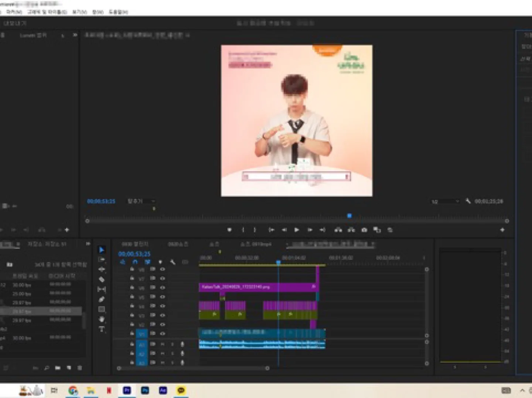
Task: Select the Ripple Edit tool
Action: pyautogui.click(x=102, y=269)
